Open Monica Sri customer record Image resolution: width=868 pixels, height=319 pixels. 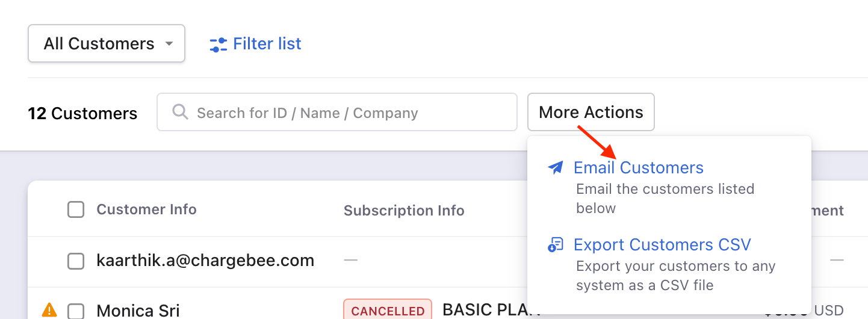138,311
